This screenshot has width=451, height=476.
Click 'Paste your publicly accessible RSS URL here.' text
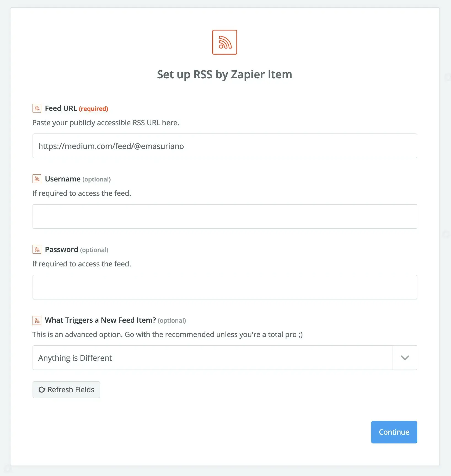tap(106, 123)
